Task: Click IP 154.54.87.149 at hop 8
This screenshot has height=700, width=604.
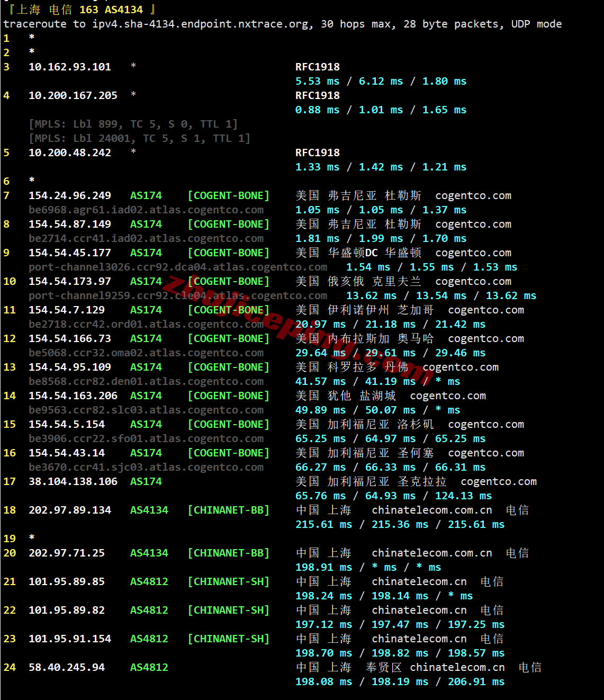Action: click(x=70, y=224)
